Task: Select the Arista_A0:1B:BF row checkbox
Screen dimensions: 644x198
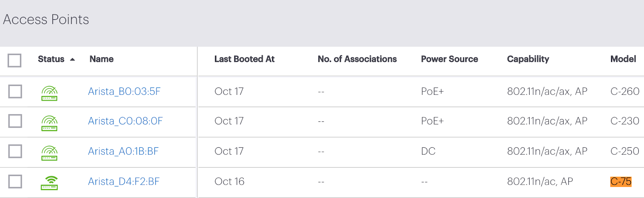Action: (x=15, y=151)
